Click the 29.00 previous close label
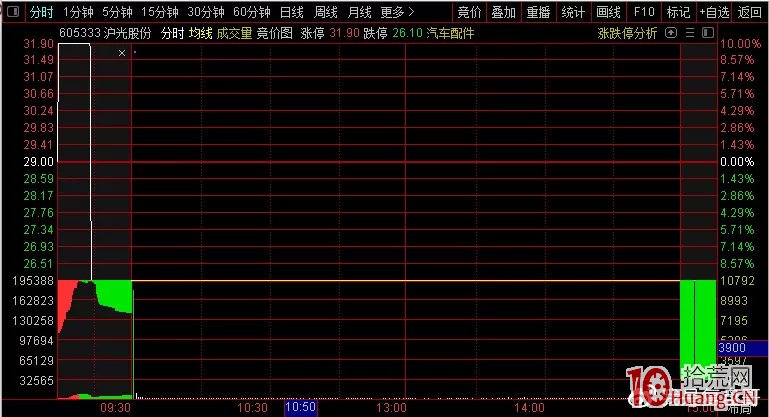 click(x=39, y=162)
